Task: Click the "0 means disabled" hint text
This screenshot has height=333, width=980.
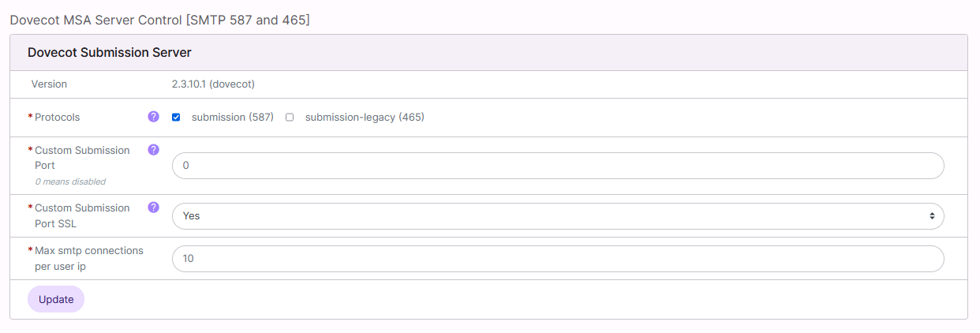Action: pyautogui.click(x=70, y=181)
